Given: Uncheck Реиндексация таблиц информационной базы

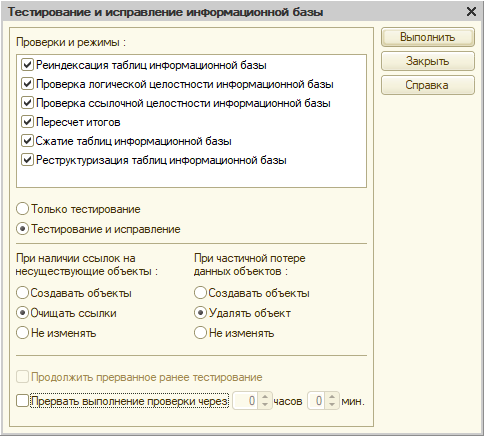Looking at the screenshot, I should tap(27, 65).
